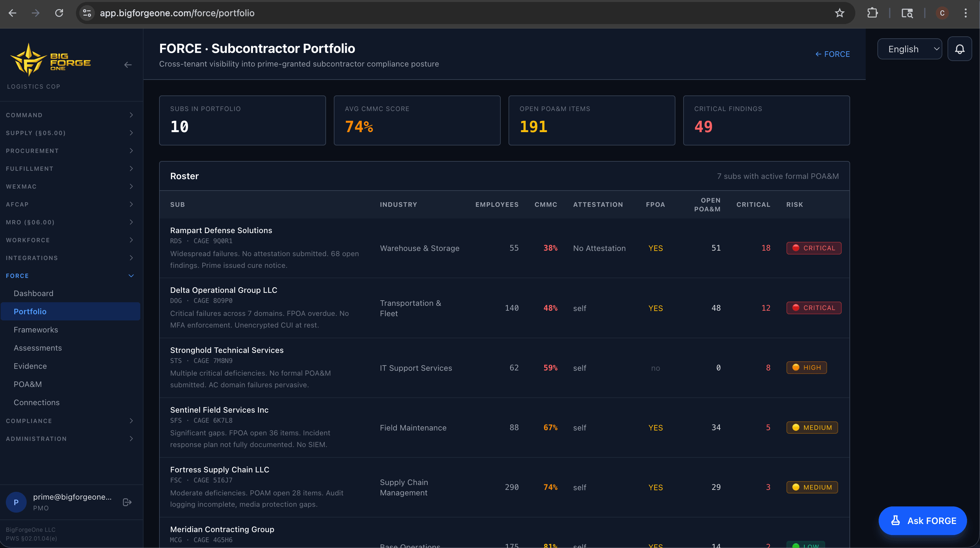This screenshot has width=980, height=548.
Task: Expand the COMMAND sidebar section
Action: click(x=70, y=115)
